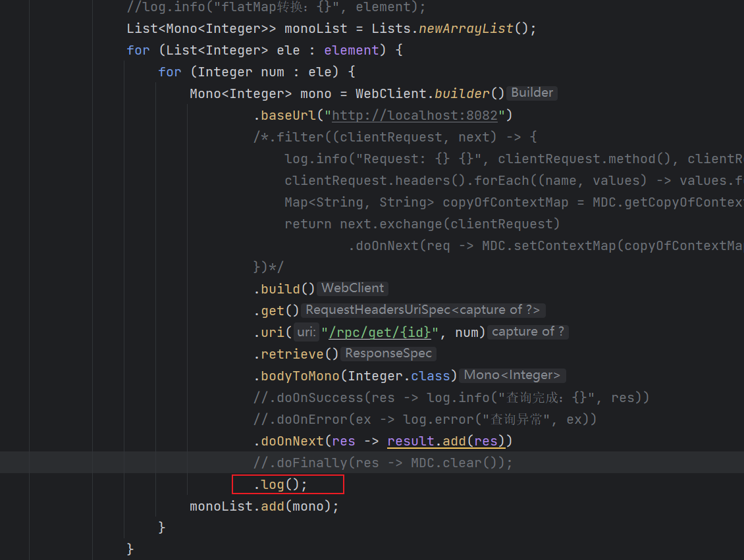Click the http://localhost:8082 hyperlink

pos(415,115)
